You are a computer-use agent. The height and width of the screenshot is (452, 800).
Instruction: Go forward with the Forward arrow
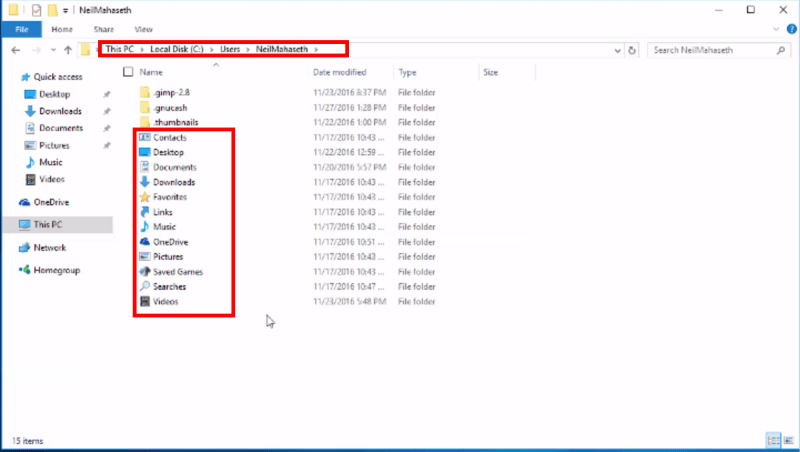tap(36, 50)
